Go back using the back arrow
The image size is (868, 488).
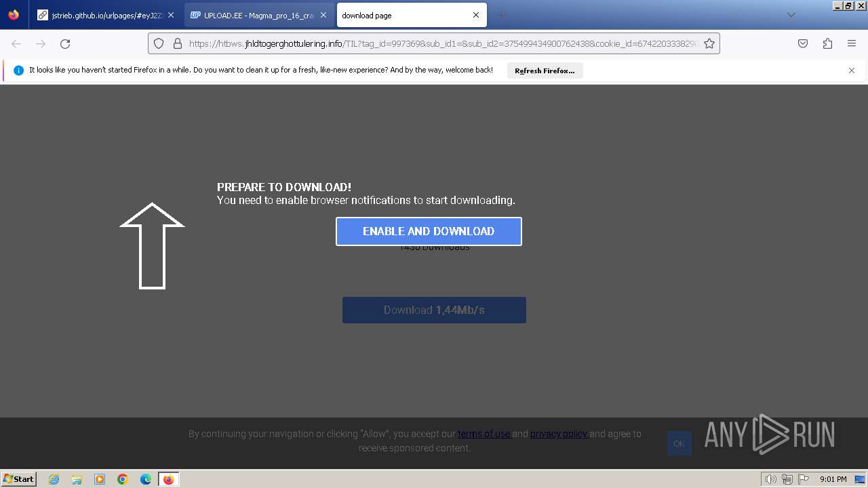coord(16,43)
